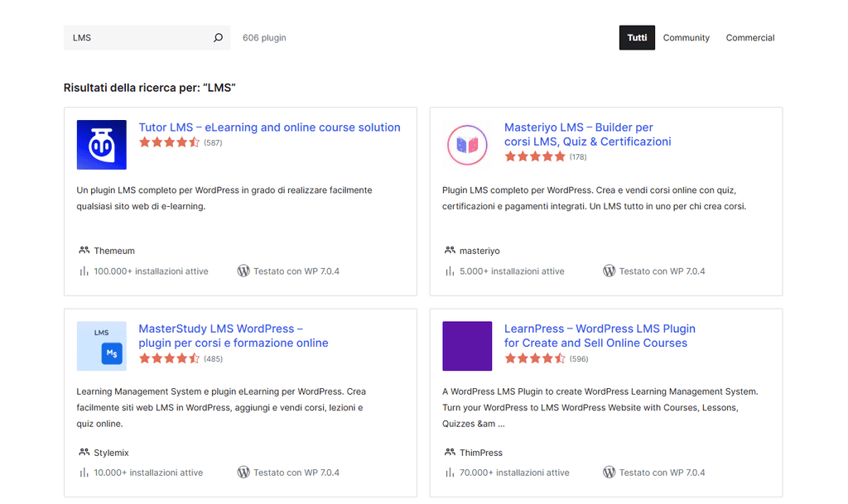
Task: Click the WordPress logo in Masteriyo card
Action: [609, 271]
